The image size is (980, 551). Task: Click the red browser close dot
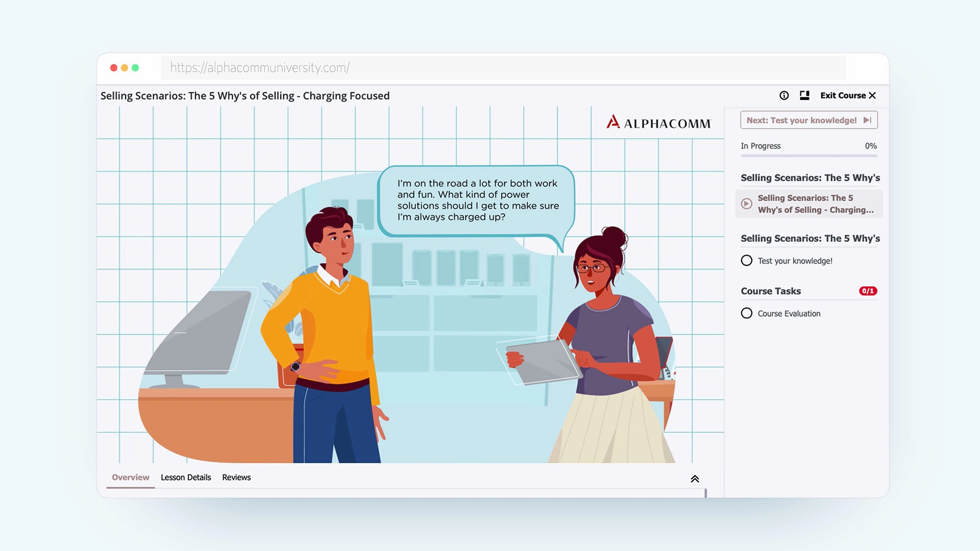114,68
